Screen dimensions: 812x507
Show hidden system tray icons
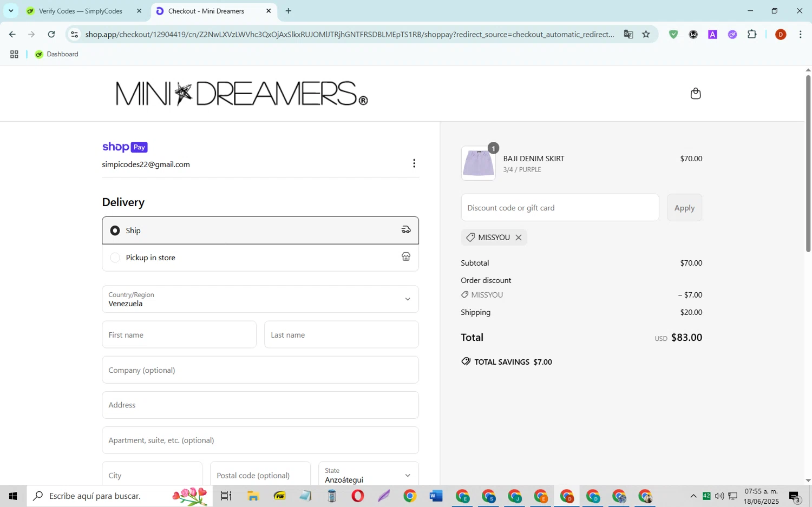(693, 496)
